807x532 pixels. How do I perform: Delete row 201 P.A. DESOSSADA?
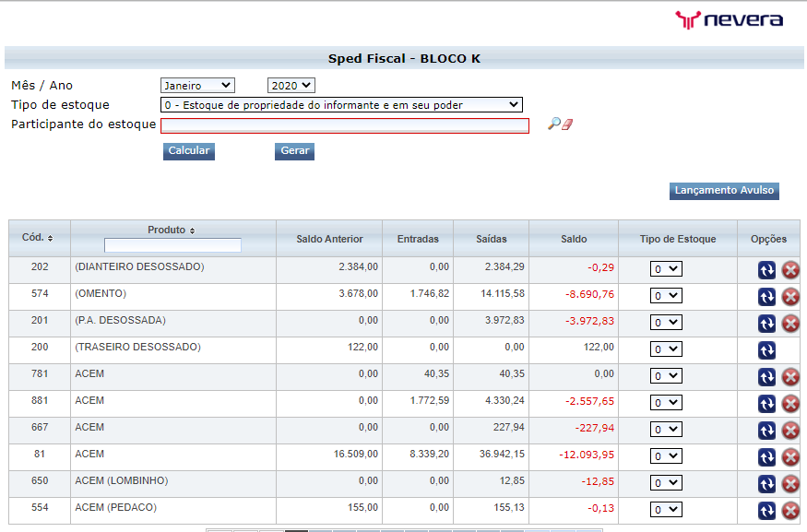(790, 324)
